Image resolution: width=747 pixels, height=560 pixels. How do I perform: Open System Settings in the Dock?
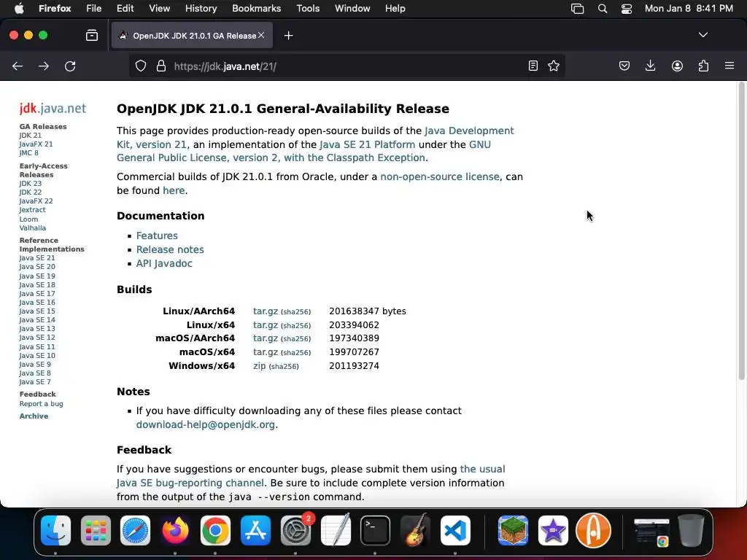pyautogui.click(x=295, y=531)
